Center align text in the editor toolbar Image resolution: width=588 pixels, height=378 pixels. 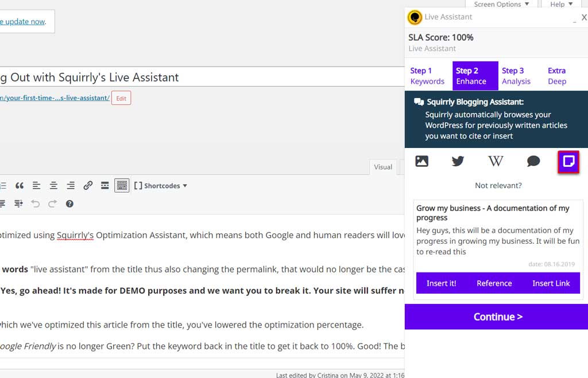53,186
